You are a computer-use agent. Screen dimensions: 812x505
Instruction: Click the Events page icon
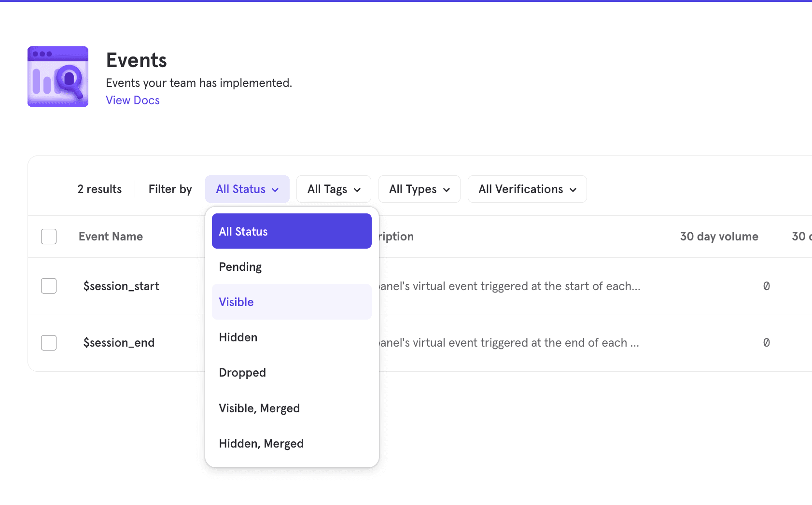click(x=57, y=76)
